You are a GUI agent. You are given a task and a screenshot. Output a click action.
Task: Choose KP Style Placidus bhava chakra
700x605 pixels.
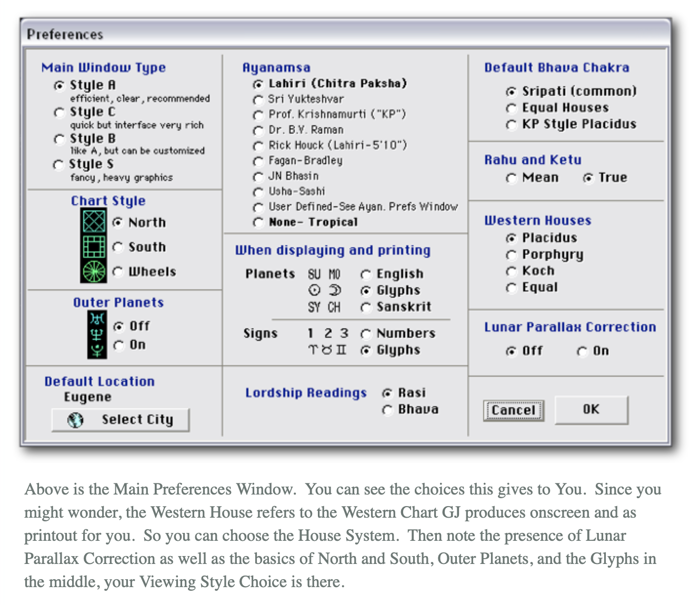[x=511, y=125]
